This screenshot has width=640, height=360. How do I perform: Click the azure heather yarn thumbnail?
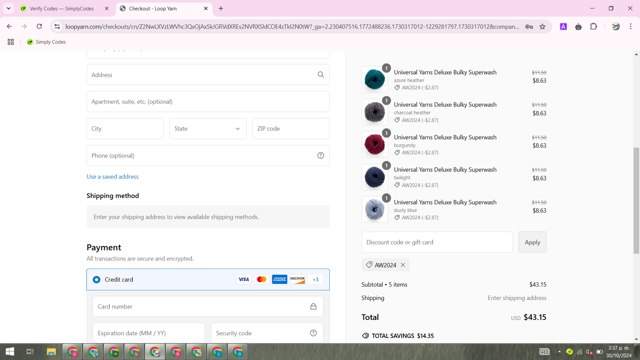375,79
